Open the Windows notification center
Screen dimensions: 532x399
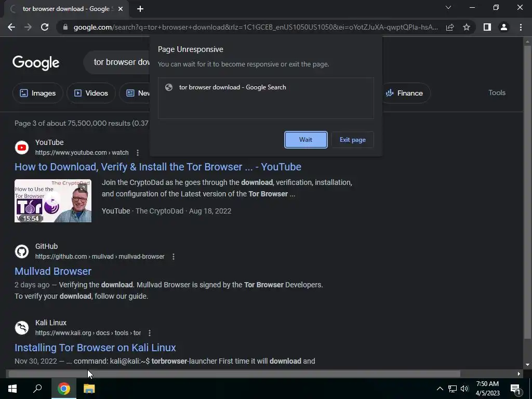coord(515,389)
